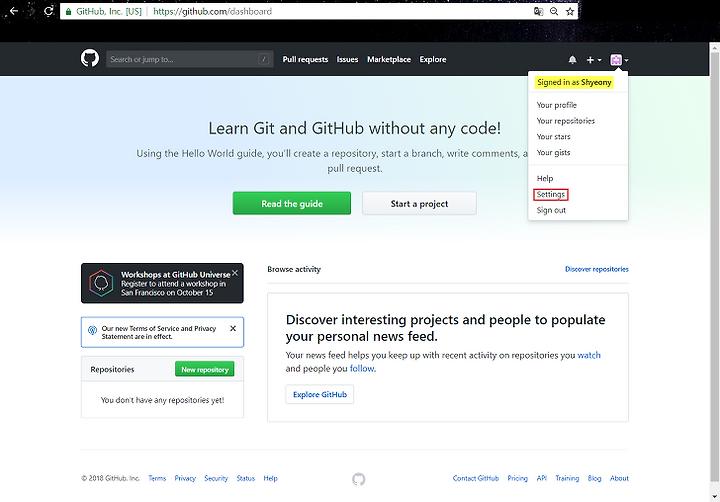
Task: Open the API footer link
Action: [x=542, y=478]
